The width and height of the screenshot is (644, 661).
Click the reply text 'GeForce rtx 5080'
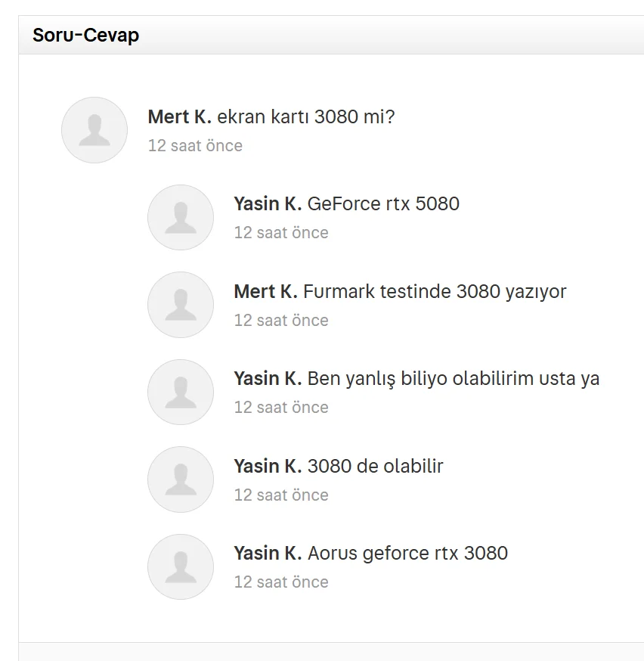coord(383,204)
